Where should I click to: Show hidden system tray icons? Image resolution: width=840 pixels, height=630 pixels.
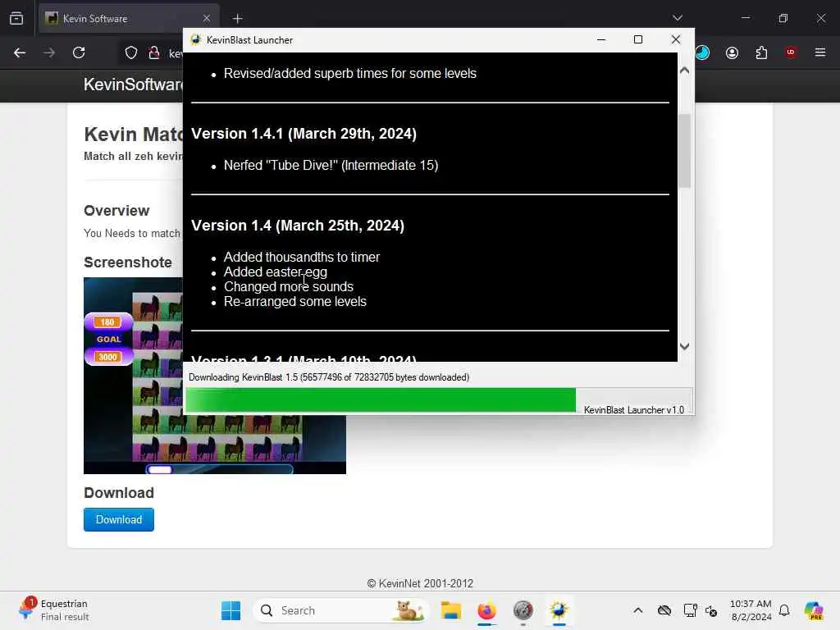[637, 610]
